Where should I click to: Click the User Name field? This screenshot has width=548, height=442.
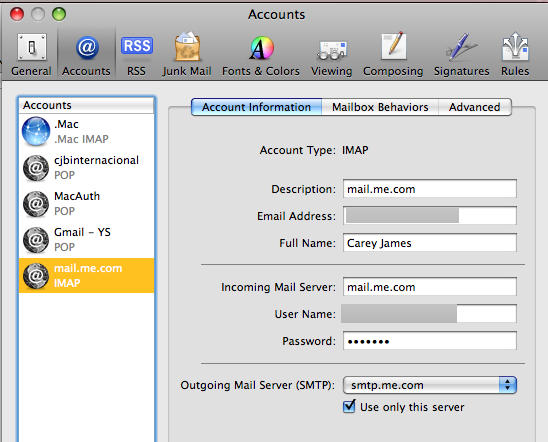[x=430, y=314]
